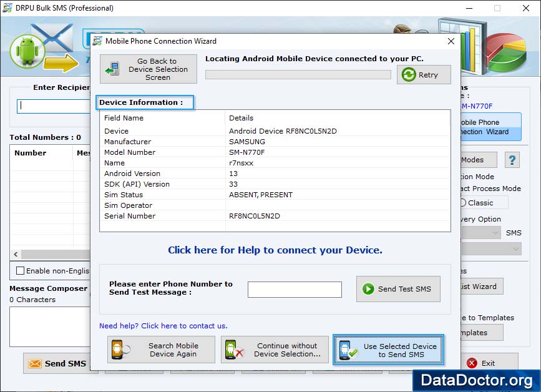The height and width of the screenshot is (392, 541).
Task: Click the test phone number input field
Action: pos(295,289)
